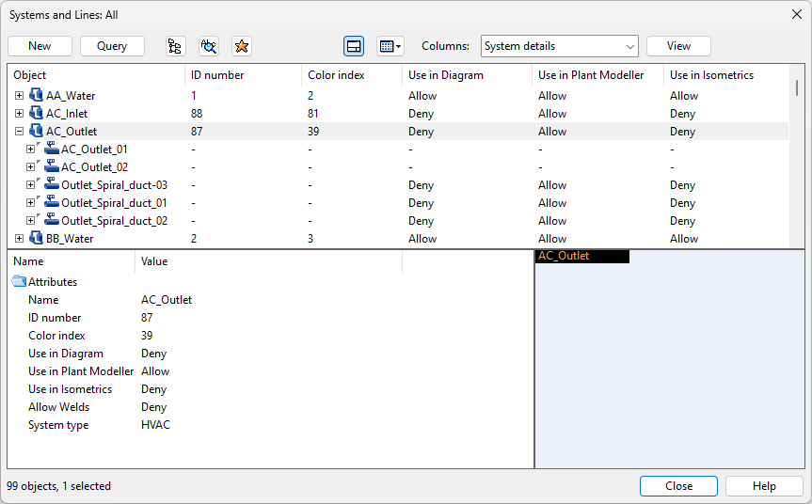Toggle the details pane layout button
This screenshot has width=812, height=504.
[x=354, y=46]
